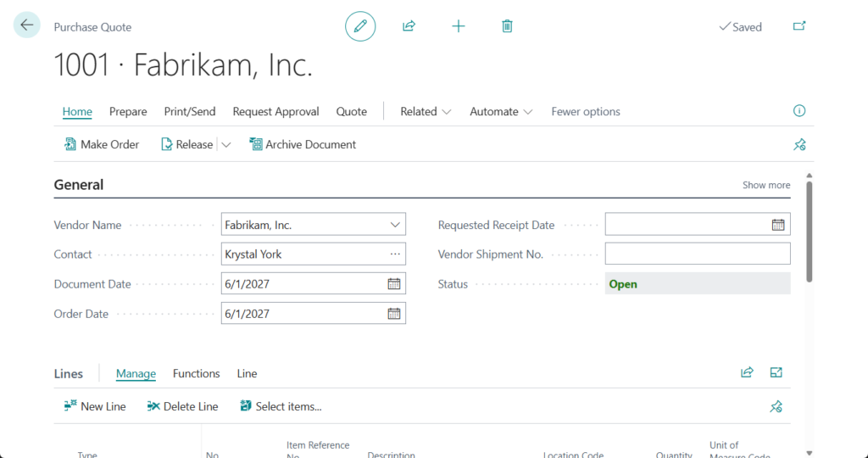The image size is (868, 458).
Task: Open page in new window icon
Action: pos(798,26)
